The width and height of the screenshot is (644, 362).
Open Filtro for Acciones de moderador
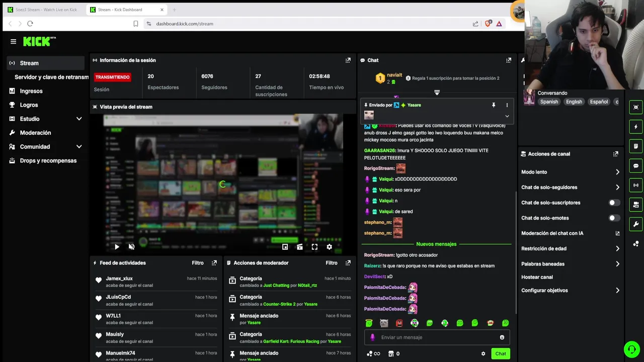331,263
